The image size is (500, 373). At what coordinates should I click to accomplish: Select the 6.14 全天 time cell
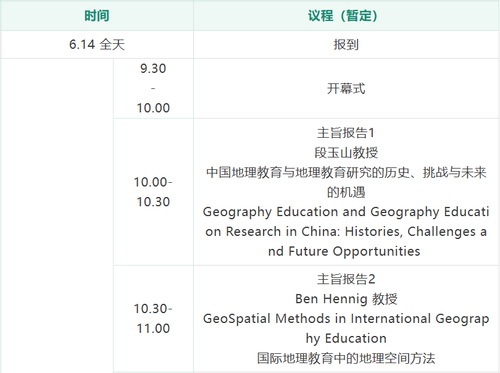[97, 45]
